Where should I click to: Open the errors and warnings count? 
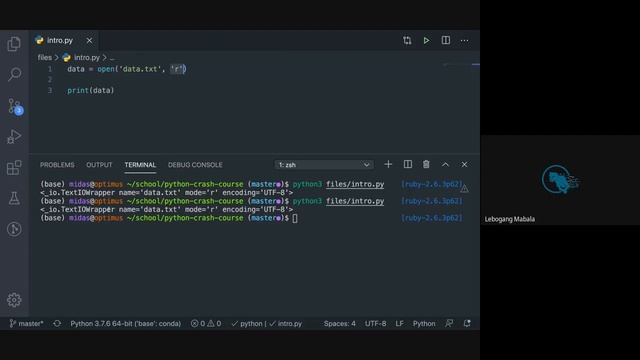206,323
